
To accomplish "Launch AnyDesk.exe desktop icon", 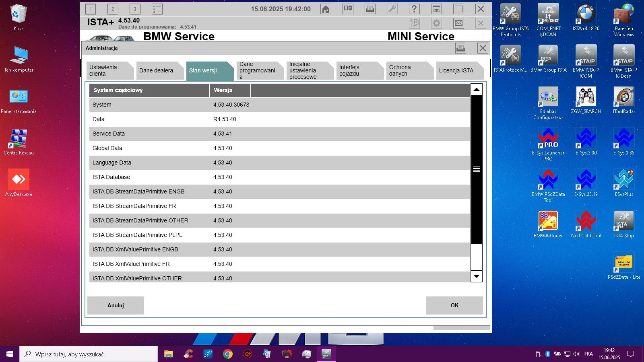I will (19, 183).
